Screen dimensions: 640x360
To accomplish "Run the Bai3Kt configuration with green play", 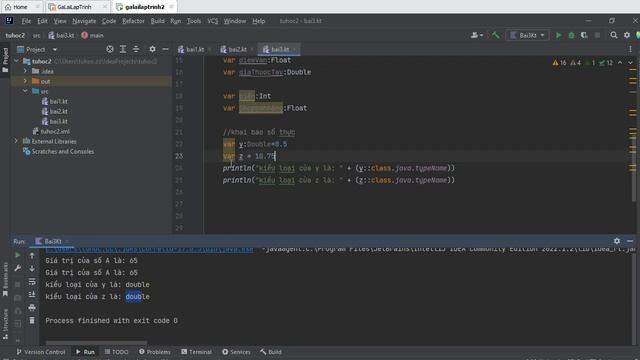I will click(558, 36).
